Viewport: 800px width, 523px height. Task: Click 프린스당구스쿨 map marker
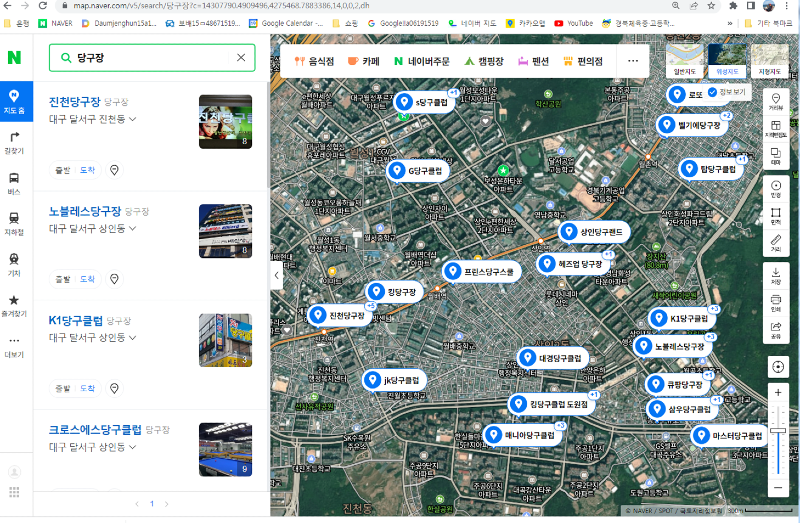pos(481,272)
